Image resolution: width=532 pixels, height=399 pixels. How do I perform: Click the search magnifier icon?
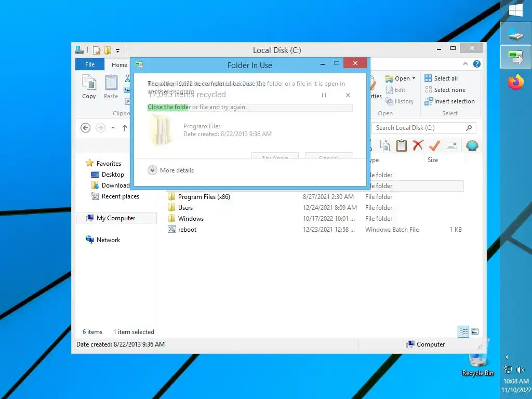click(469, 128)
